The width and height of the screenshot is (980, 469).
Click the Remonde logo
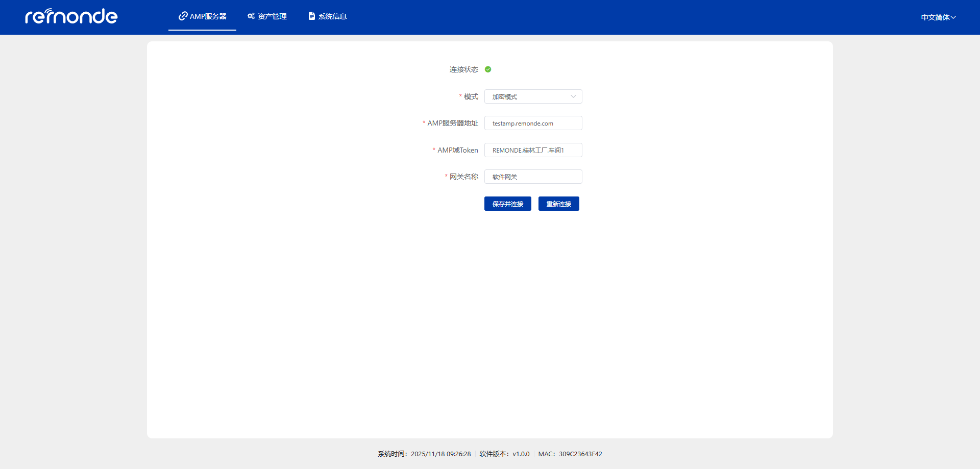[x=71, y=16]
